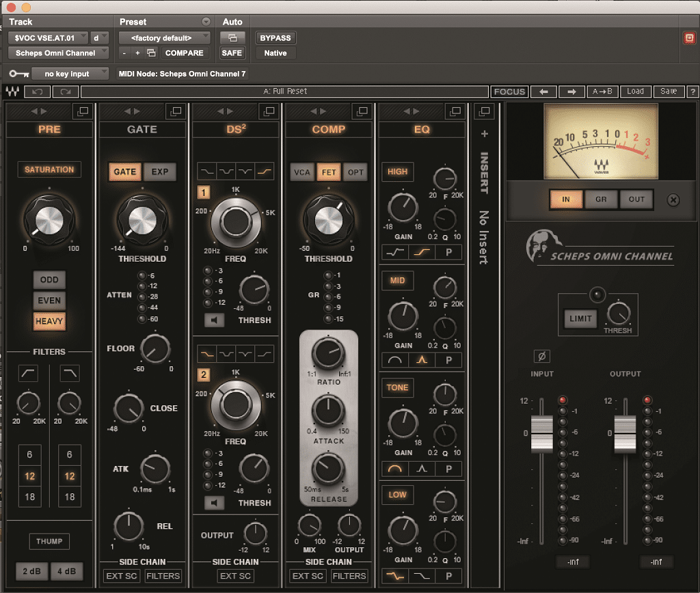
Task: Open preset copy settings icon
Action: (x=152, y=53)
